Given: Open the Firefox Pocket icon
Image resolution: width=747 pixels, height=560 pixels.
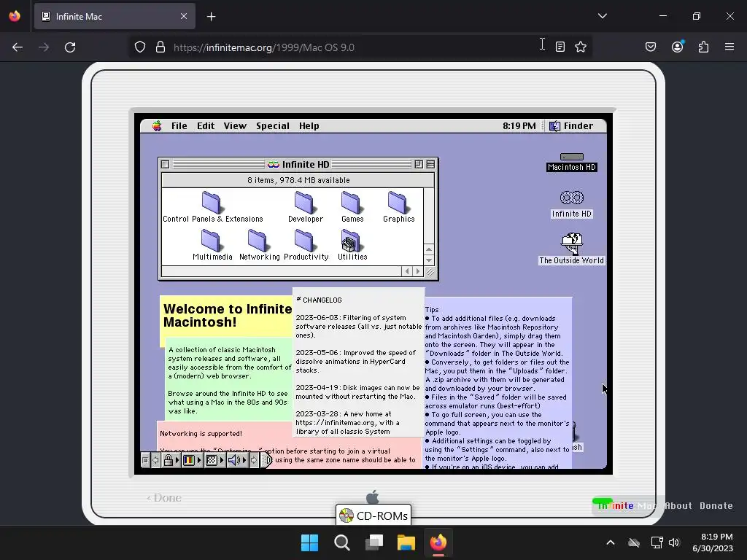Looking at the screenshot, I should (650, 47).
